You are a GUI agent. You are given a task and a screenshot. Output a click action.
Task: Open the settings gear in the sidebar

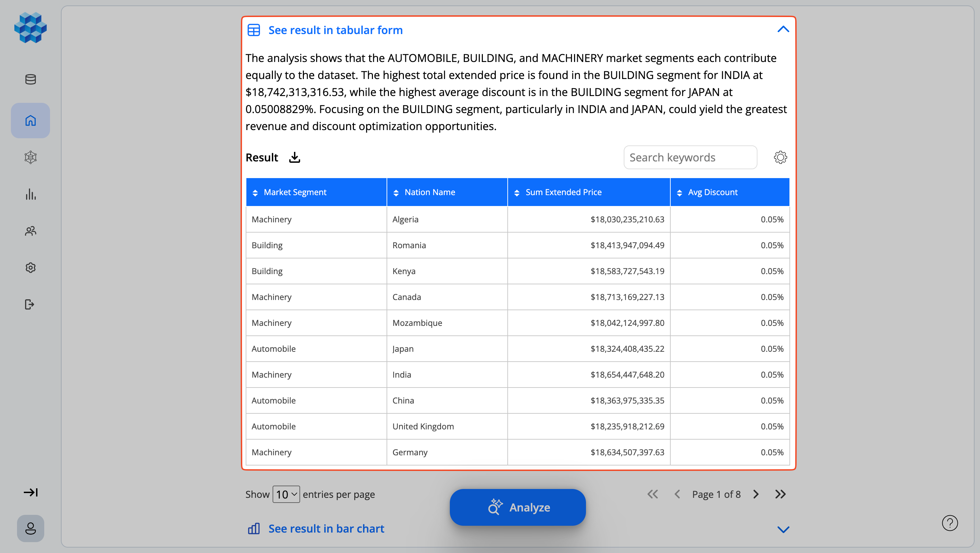30,268
